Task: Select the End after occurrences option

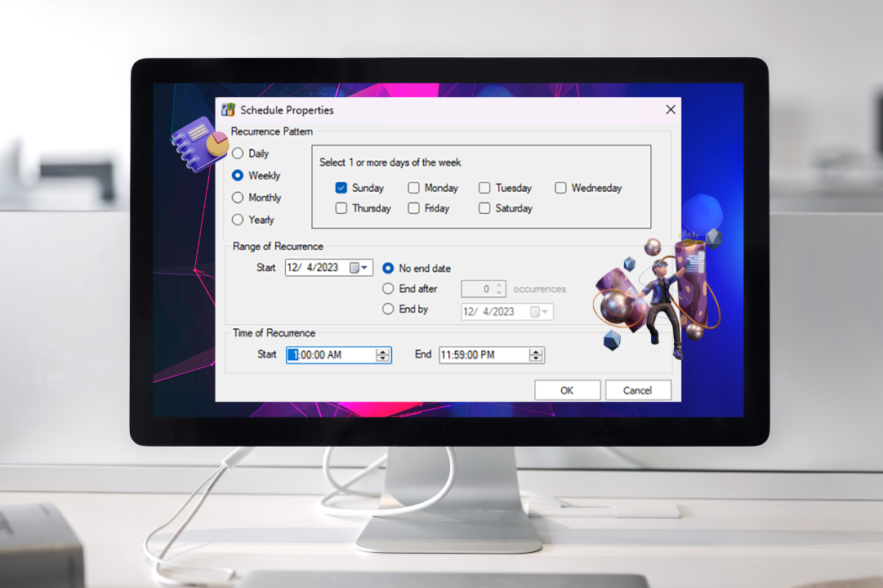Action: [389, 288]
